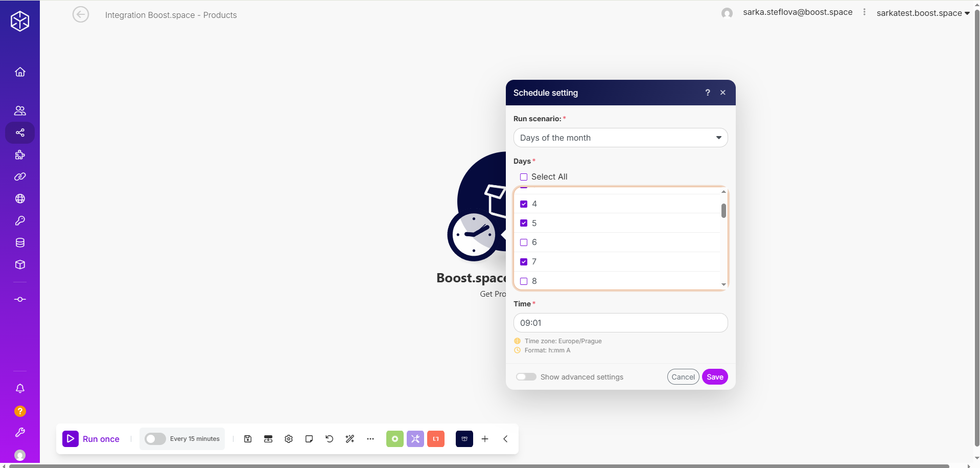Uncheck day 7 checkbox

click(x=524, y=262)
